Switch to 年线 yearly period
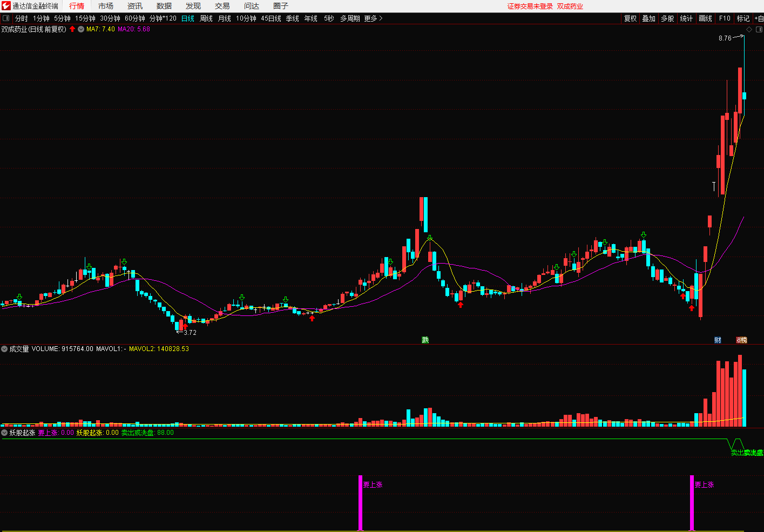This screenshot has width=764, height=532. (311, 18)
